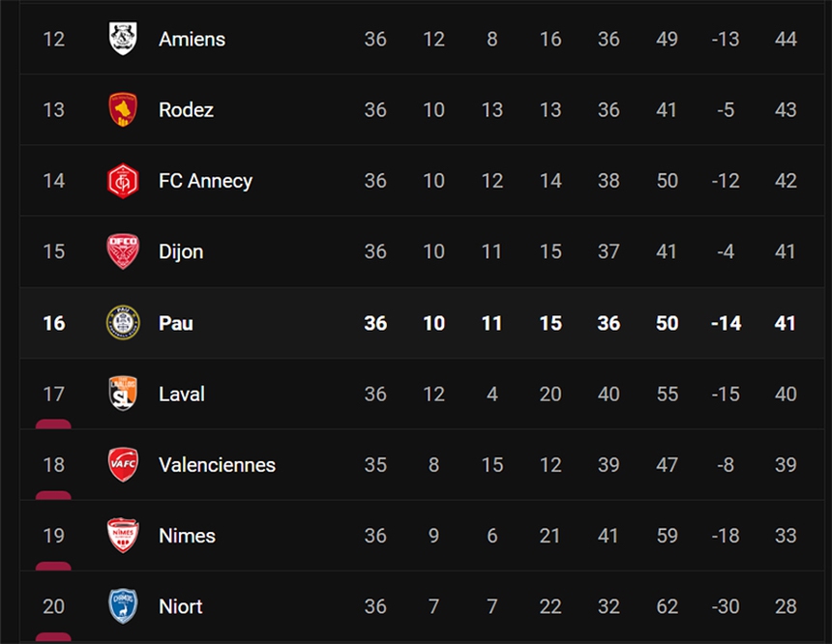Click Niort's goal difference of -30

pos(726,606)
